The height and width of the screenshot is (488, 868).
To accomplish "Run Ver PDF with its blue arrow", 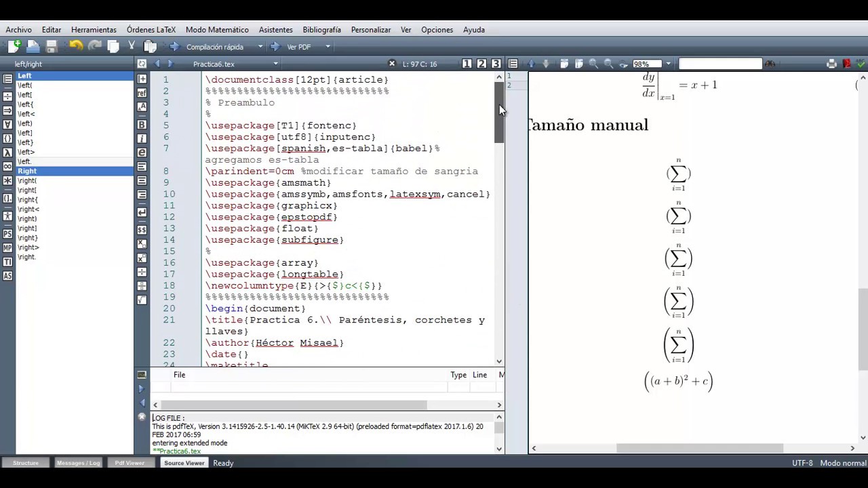I will point(275,46).
